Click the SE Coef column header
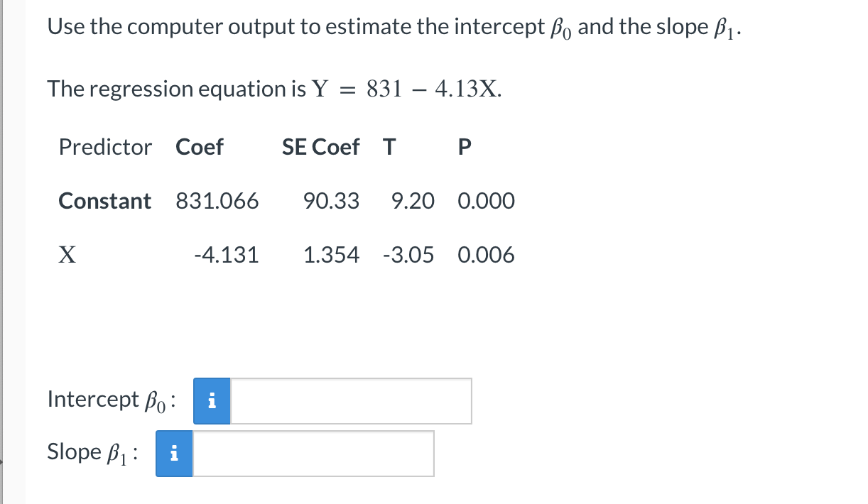Viewport: 868px width, 504px height. point(320,147)
